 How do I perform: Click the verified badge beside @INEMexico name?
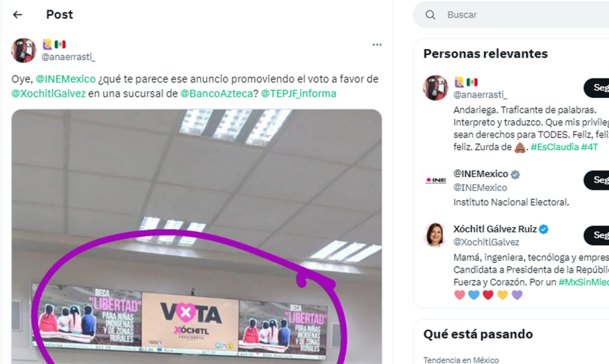point(516,174)
